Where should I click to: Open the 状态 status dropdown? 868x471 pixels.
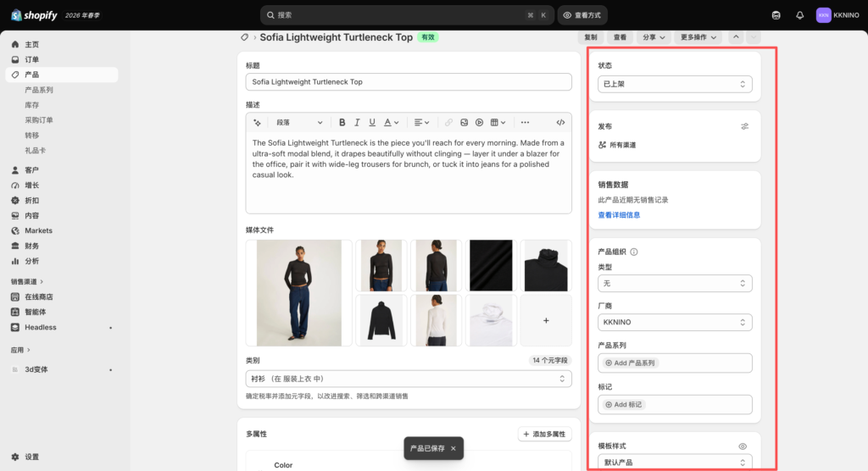pos(675,84)
